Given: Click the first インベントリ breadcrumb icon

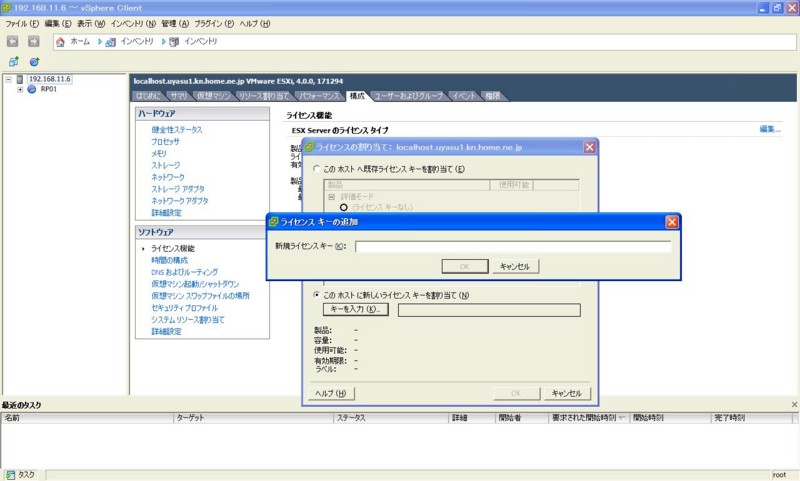Looking at the screenshot, I should [x=111, y=42].
